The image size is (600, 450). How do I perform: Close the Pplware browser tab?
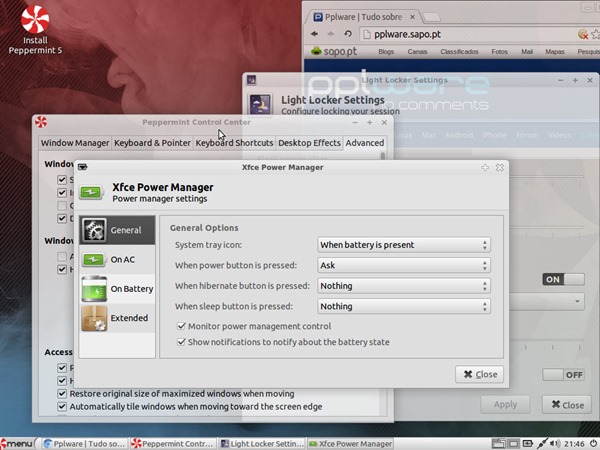pyautogui.click(x=412, y=17)
